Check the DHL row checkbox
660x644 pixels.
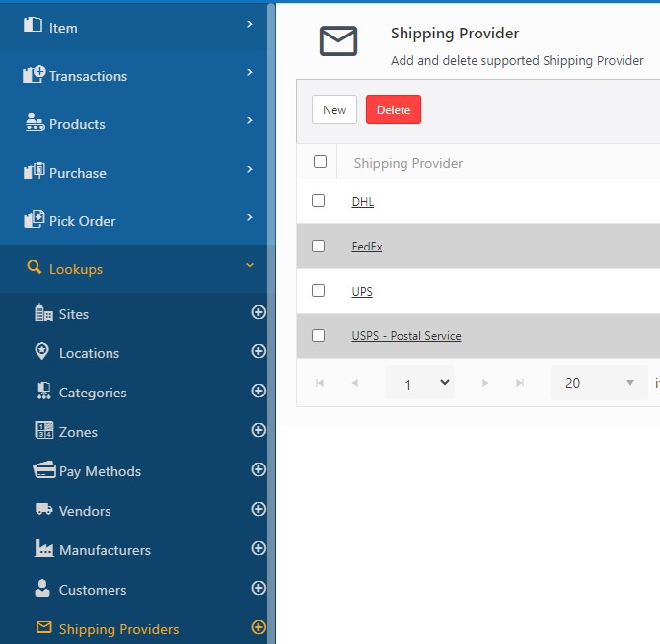point(318,201)
